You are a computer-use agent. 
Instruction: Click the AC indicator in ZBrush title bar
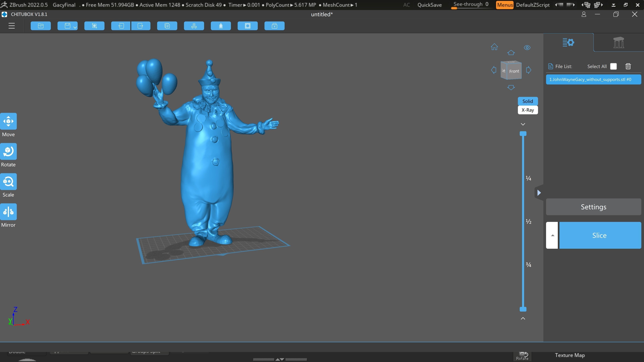click(407, 5)
